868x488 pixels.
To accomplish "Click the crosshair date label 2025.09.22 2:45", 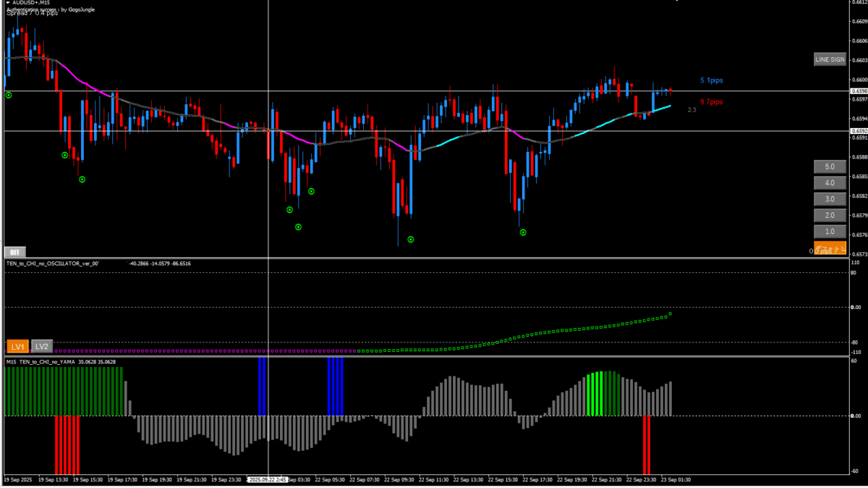I will [268, 479].
